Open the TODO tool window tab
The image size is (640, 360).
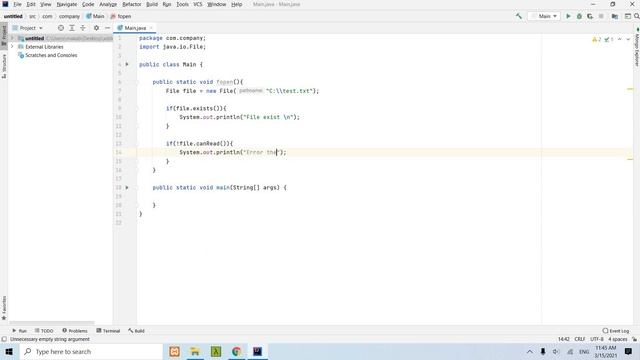44,331
